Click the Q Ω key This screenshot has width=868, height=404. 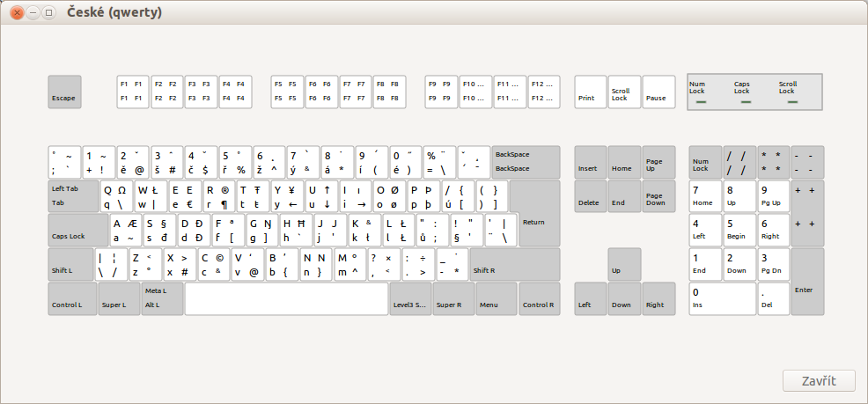coord(116,196)
